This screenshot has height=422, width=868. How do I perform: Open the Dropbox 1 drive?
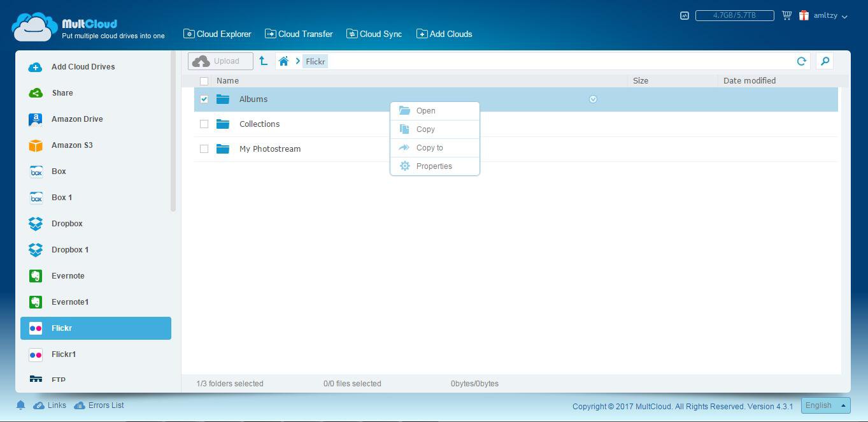tap(96, 250)
